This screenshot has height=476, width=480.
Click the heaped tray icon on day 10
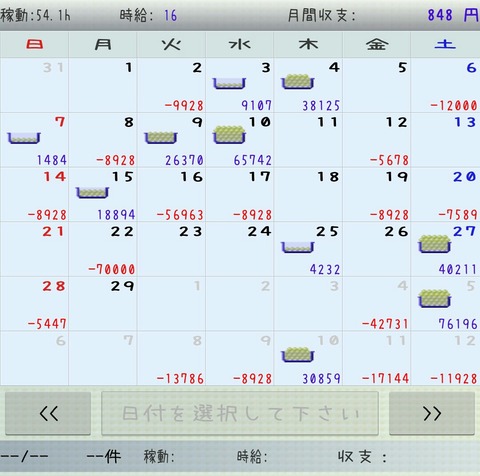coord(229,135)
